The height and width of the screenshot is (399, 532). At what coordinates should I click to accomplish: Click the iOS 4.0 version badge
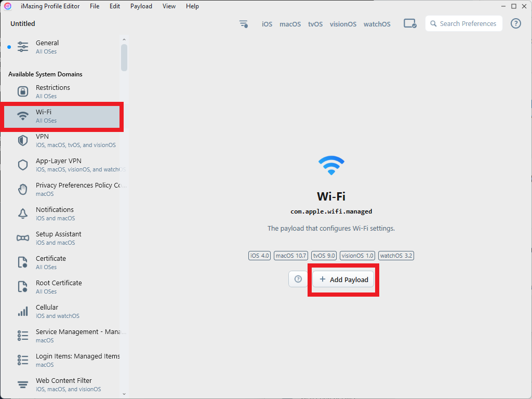click(x=259, y=256)
